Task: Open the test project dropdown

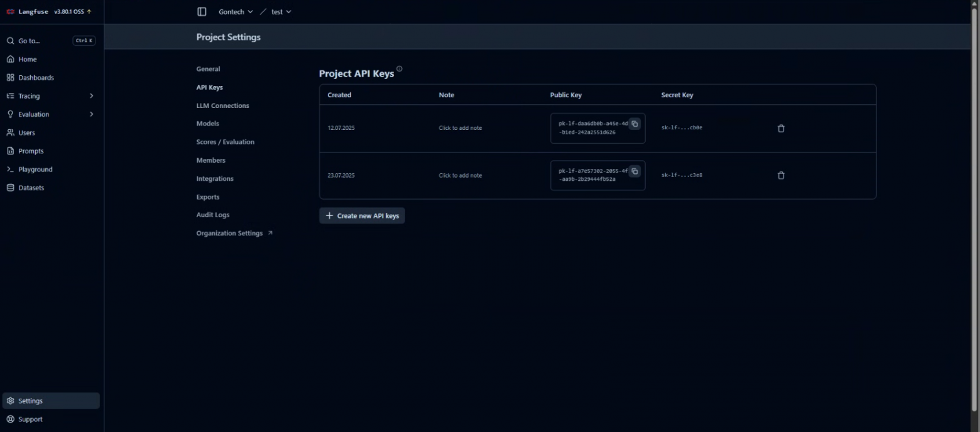Action: click(281, 12)
